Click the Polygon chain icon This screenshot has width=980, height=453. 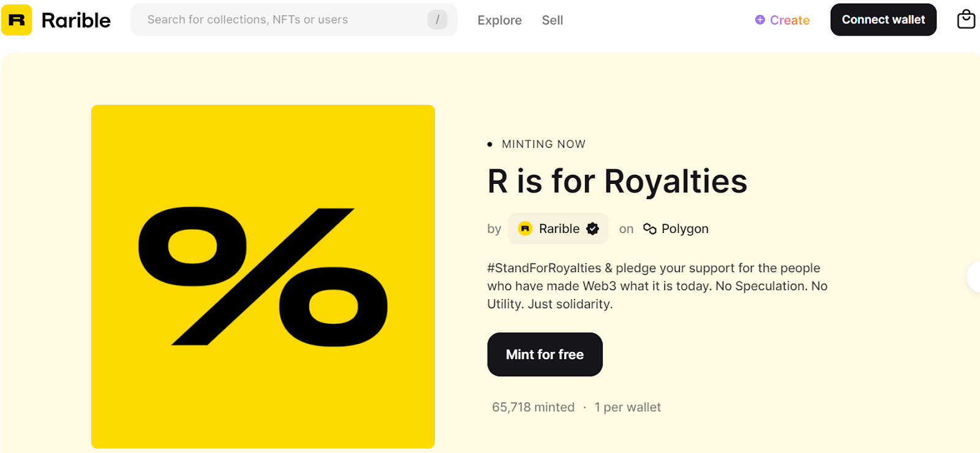pos(649,229)
